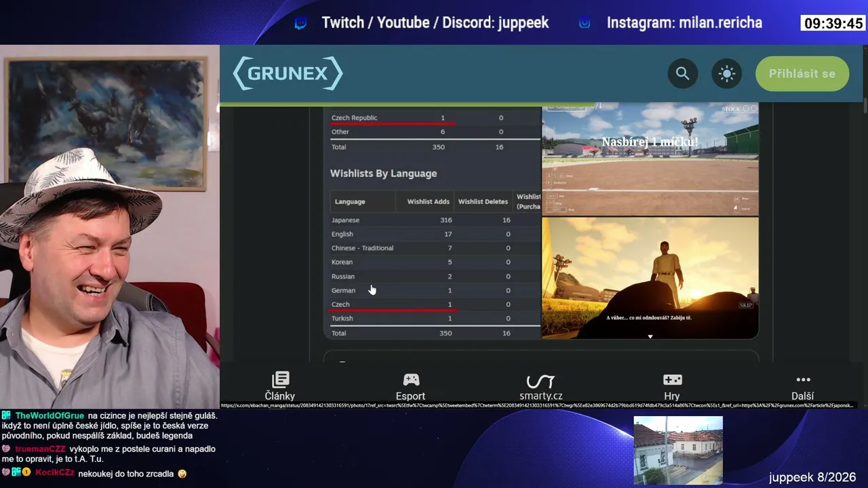Click the stream clock showing 09:39:45
868x488 pixels.
coord(833,24)
